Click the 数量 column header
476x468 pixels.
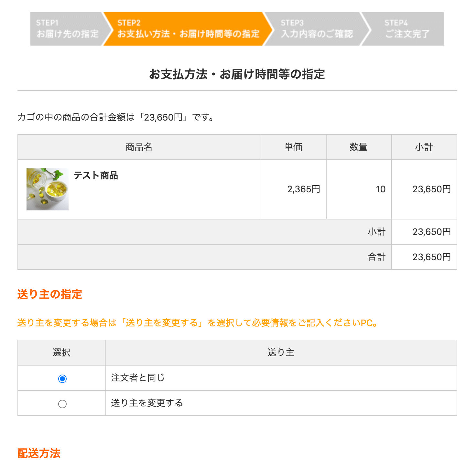coord(359,147)
